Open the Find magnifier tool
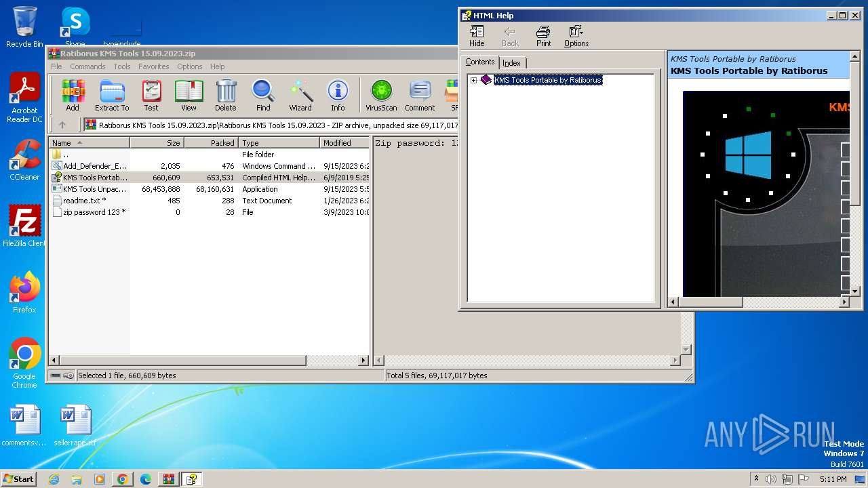868x488 pixels. (263, 95)
